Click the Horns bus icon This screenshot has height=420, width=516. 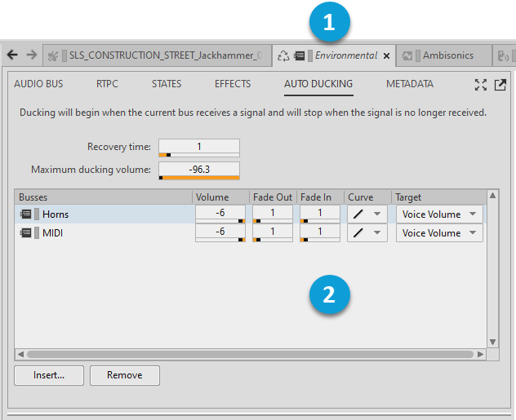coord(25,214)
